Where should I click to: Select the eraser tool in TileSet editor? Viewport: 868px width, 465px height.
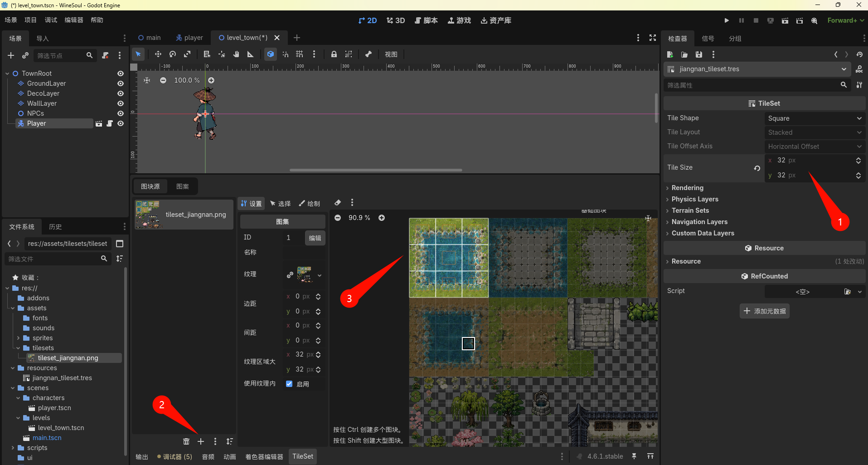[338, 203]
